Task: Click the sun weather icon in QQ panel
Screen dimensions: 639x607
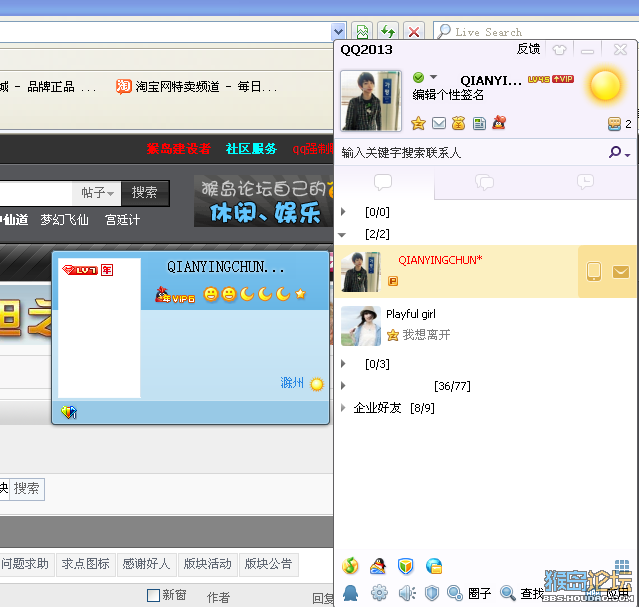Action: pyautogui.click(x=605, y=85)
